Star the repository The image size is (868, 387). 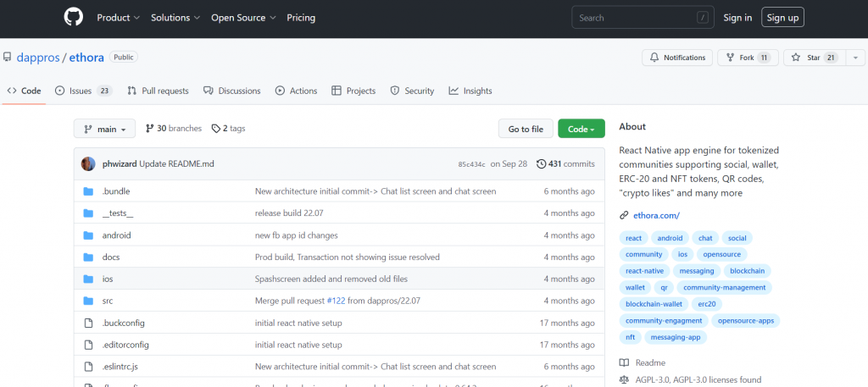tap(814, 58)
